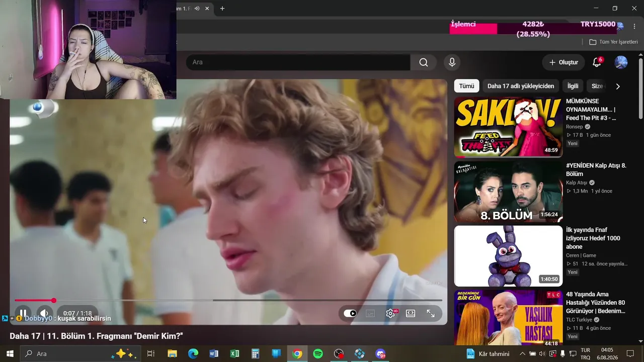
Task: Open the Chrome three-dot menu
Action: 634,26
